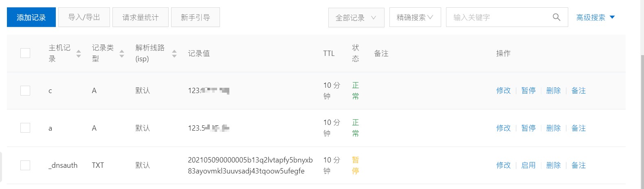Open the 全部记录 filter dropdown
The height and width of the screenshot is (189, 644).
pos(356,18)
